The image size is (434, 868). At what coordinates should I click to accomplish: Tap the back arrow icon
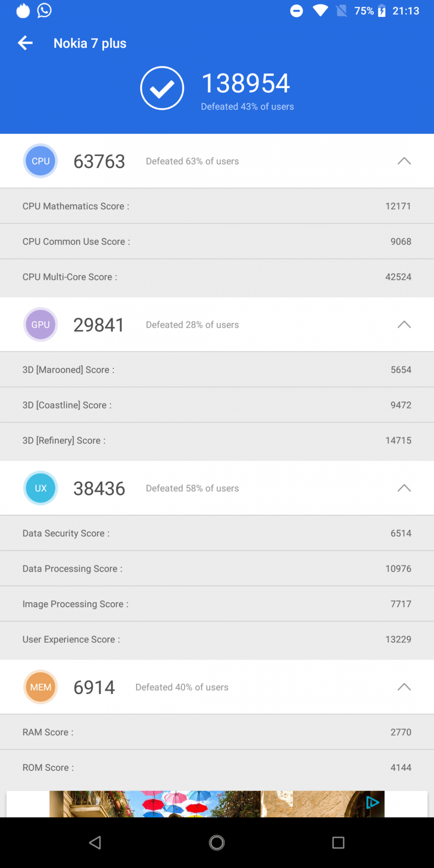tap(25, 43)
